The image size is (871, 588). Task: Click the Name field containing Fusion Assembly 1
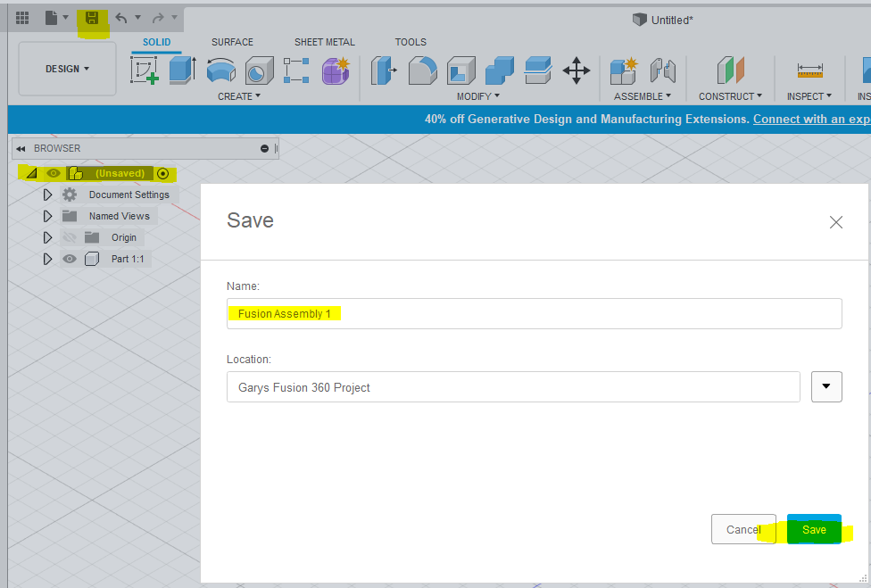coord(534,313)
